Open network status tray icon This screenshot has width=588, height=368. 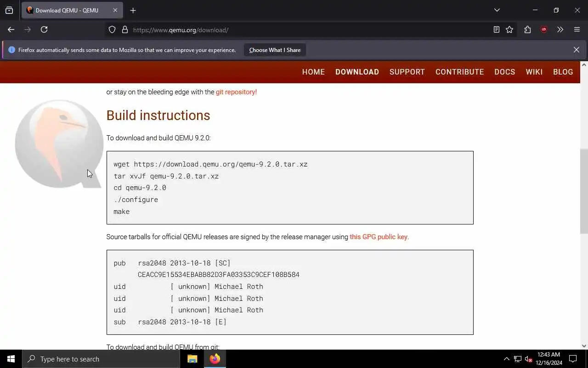pyautogui.click(x=518, y=359)
